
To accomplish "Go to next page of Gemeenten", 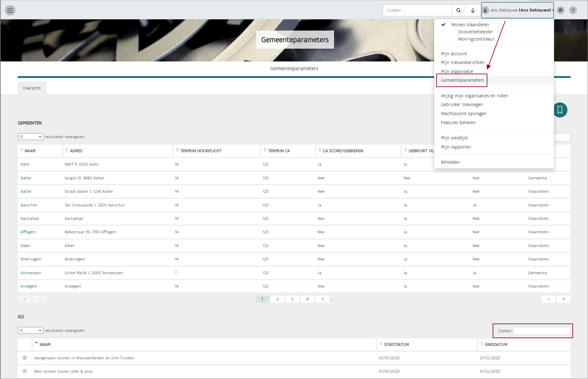I will click(x=548, y=299).
